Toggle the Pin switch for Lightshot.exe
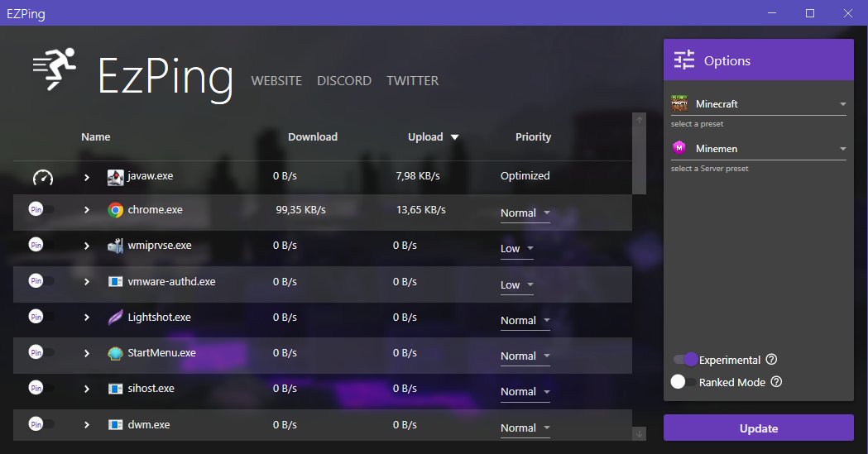 click(41, 317)
